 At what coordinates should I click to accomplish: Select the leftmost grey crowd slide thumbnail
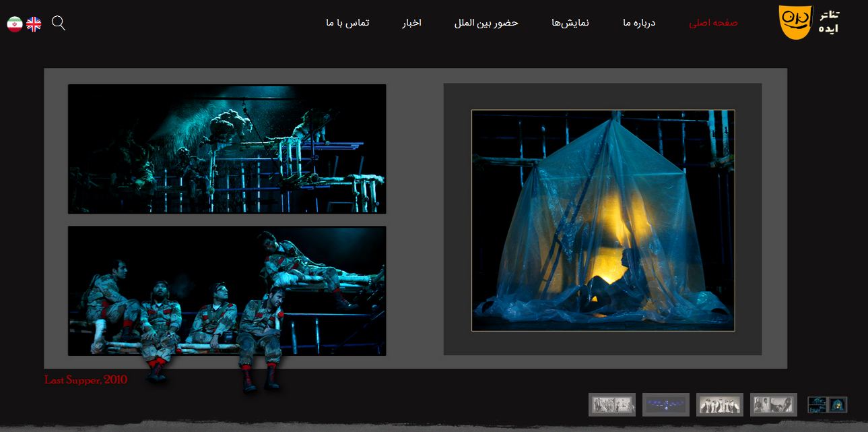pos(612,404)
